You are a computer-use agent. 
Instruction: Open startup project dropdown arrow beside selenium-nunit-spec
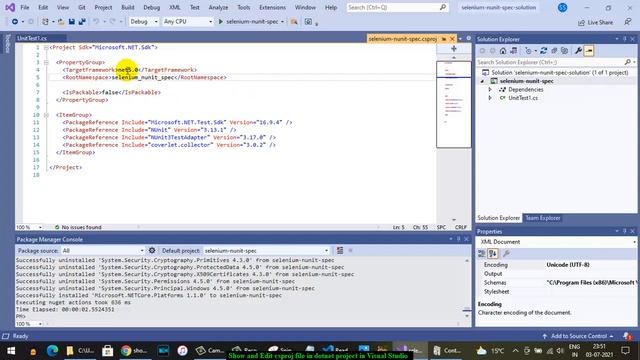click(x=282, y=22)
